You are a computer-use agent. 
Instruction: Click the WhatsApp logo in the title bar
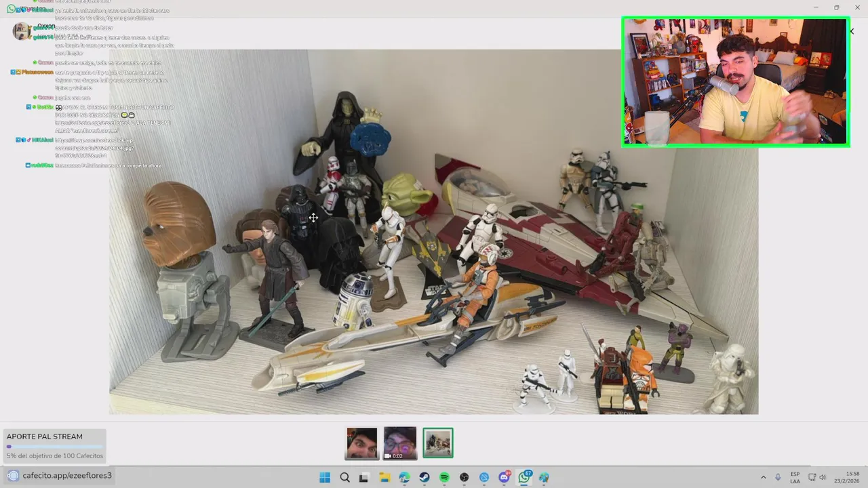[12, 9]
